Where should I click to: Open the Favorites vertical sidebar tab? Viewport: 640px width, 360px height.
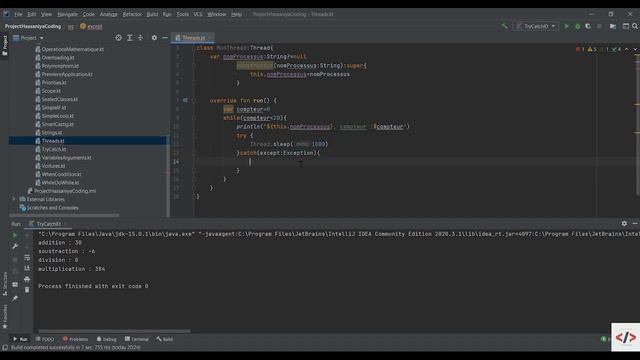[x=5, y=316]
